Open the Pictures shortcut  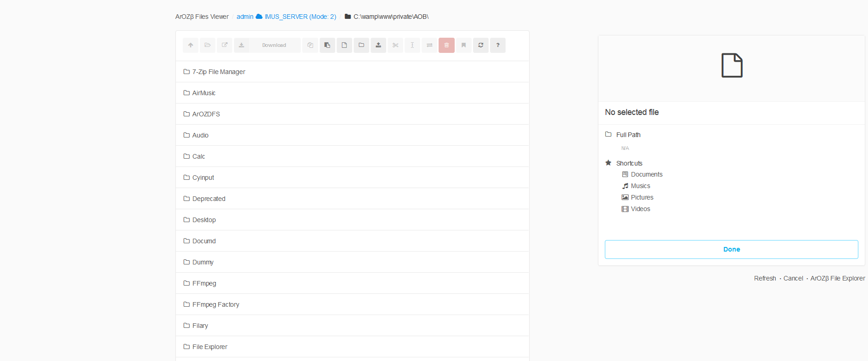pos(642,197)
